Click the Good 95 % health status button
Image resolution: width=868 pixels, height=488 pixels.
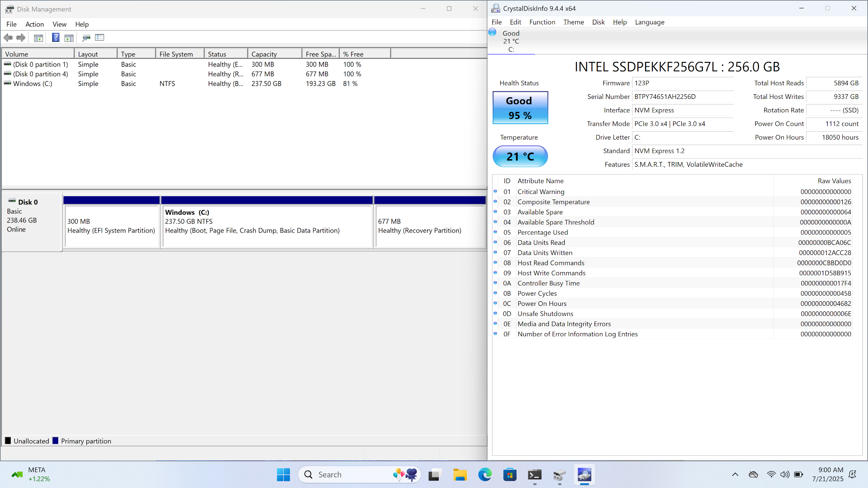520,108
